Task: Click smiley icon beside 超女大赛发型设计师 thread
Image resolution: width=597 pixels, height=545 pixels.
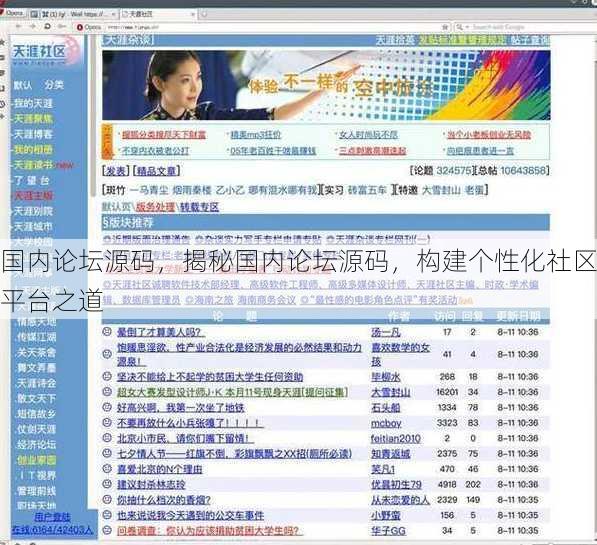Action: [x=107, y=392]
